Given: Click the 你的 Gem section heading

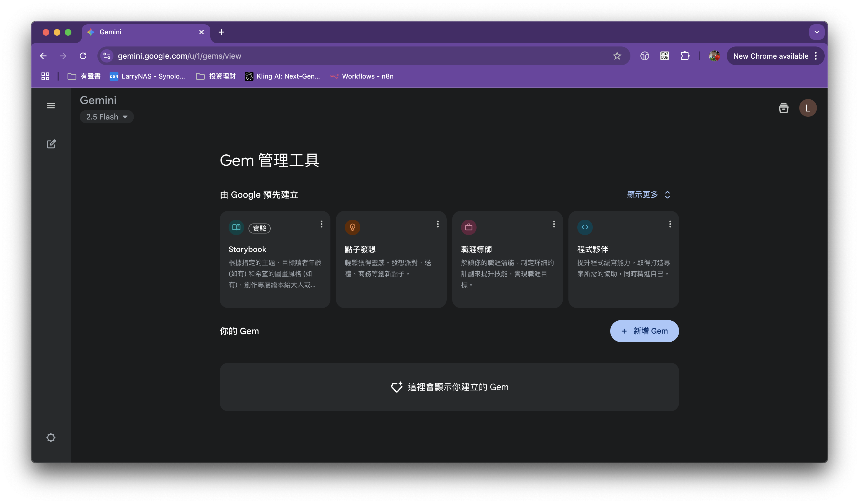Looking at the screenshot, I should click(x=239, y=331).
